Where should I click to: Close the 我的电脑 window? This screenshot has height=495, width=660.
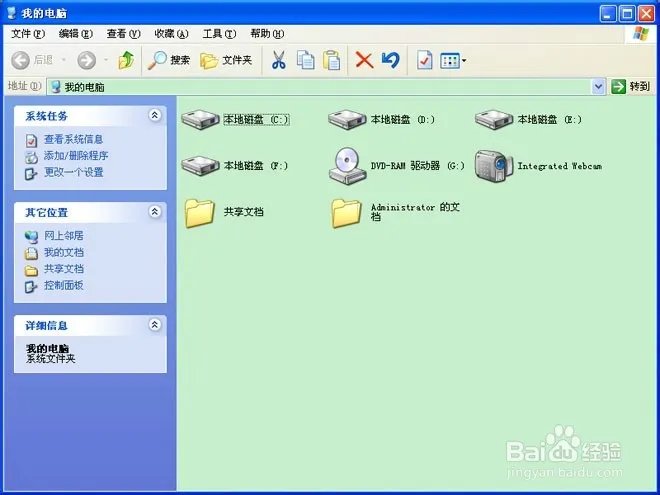pos(646,13)
